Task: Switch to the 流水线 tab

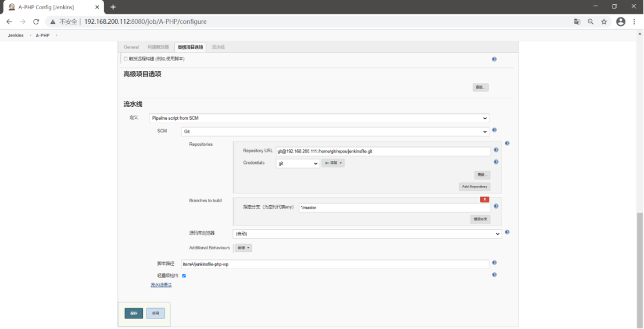Action: coord(218,47)
